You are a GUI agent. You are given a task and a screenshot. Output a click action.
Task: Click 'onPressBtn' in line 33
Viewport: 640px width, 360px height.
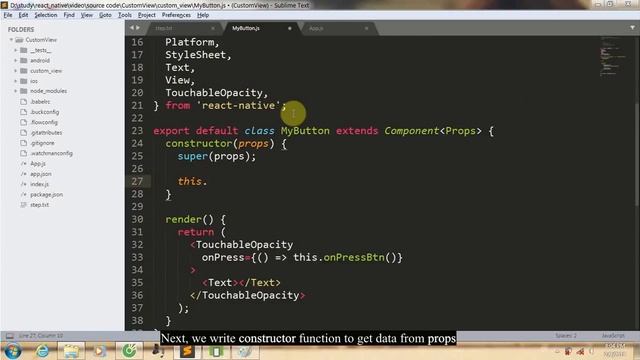tap(354, 257)
